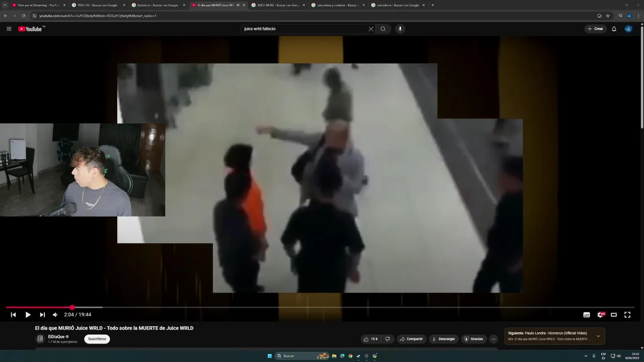Screen dimensions: 644x362
Task: Open the tab search dropdown
Action: point(5,5)
